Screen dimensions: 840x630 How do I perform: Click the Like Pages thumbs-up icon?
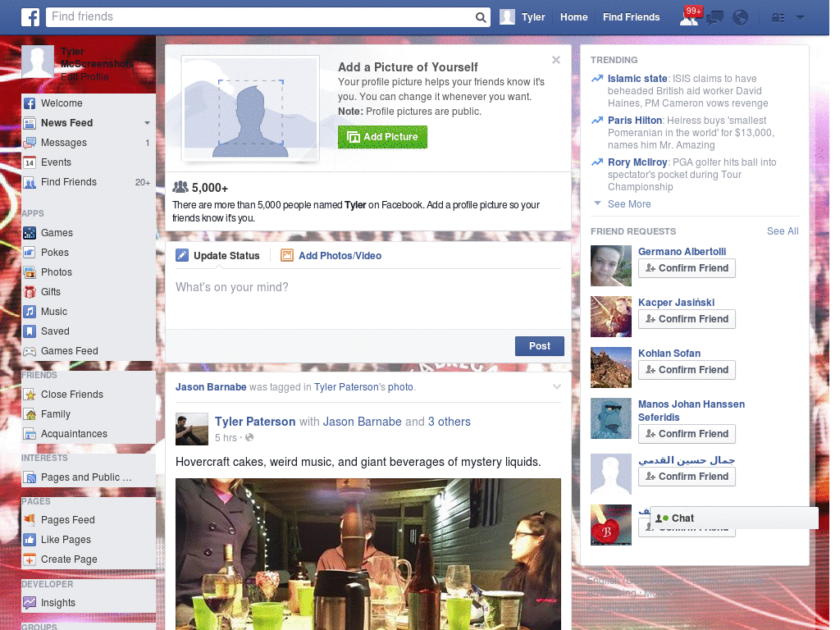pyautogui.click(x=30, y=540)
